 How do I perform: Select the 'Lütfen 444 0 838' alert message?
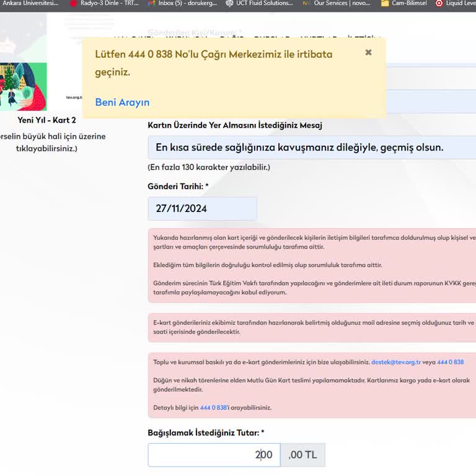(214, 63)
